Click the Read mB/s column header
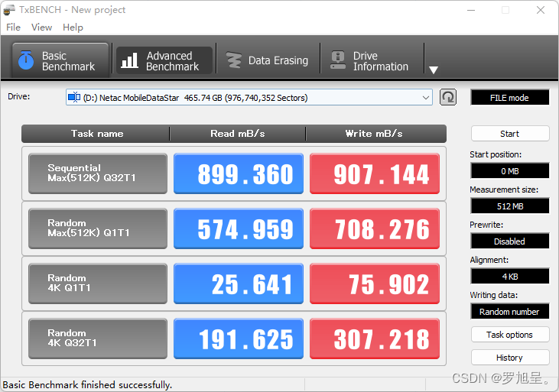The image size is (559, 392). pos(237,134)
